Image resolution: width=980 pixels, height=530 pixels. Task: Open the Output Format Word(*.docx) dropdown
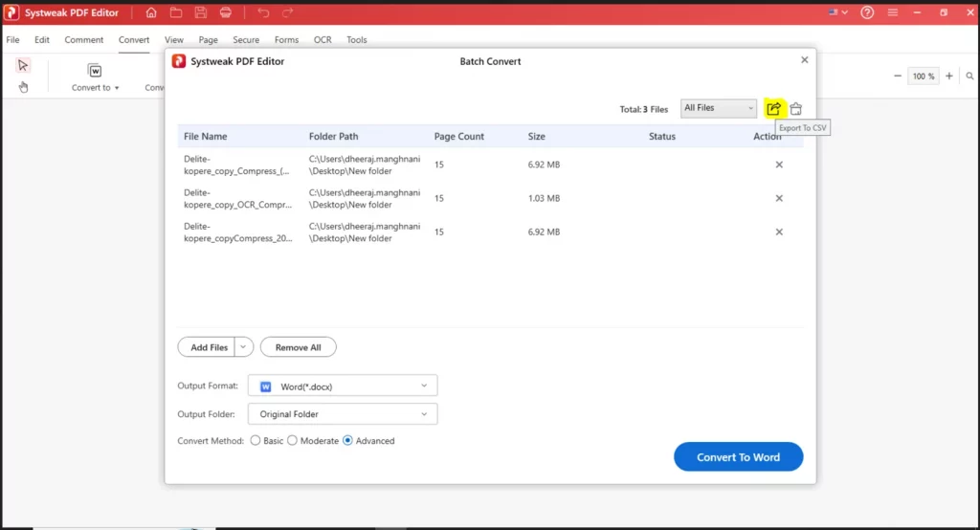(x=343, y=386)
